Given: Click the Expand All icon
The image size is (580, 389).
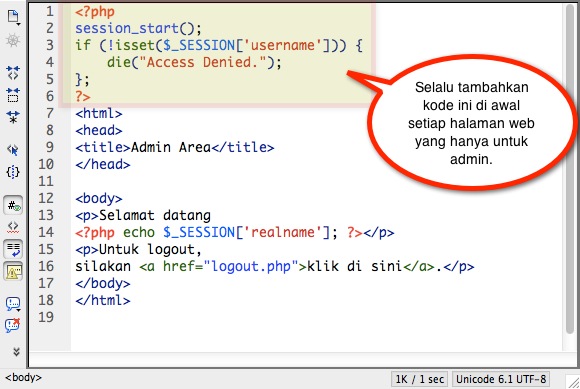Looking at the screenshot, I should (13, 117).
